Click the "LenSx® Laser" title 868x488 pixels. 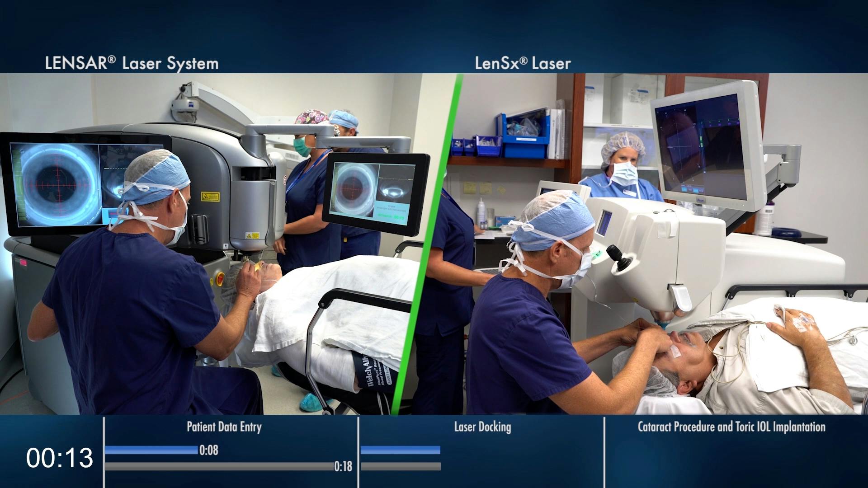tap(523, 63)
